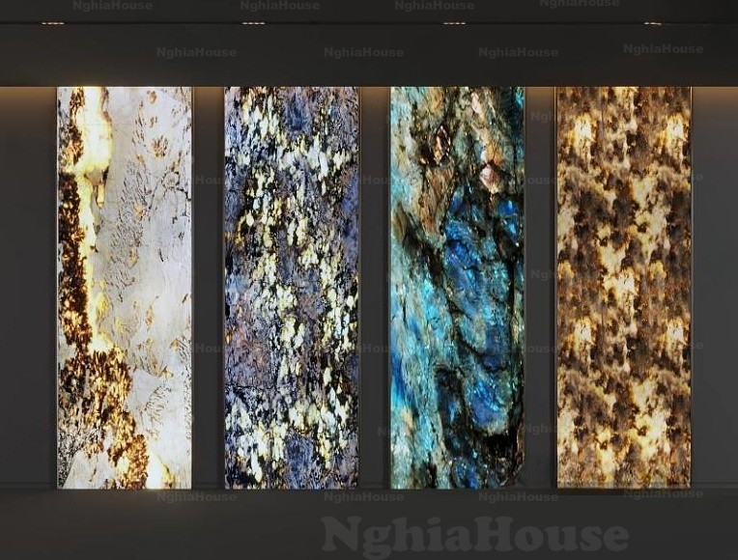Click the first ceiling downlight above the white panel
The width and height of the screenshot is (738, 560).
(x=52, y=22)
